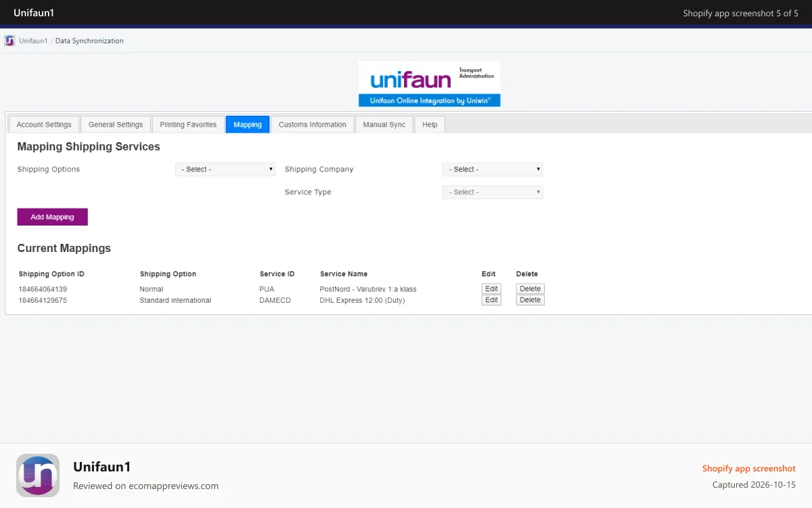Click the Mapping Shipping Services heading

point(89,146)
